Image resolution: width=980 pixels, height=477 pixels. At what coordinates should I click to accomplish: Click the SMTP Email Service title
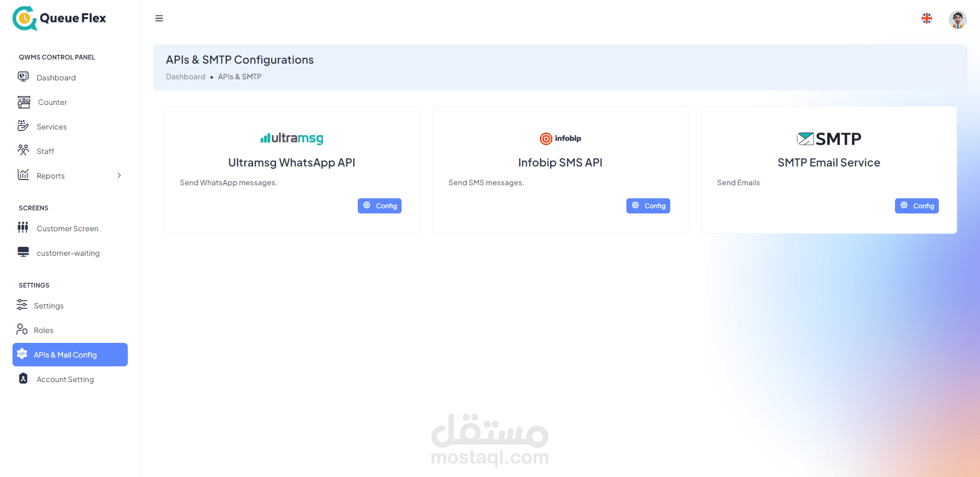829,163
